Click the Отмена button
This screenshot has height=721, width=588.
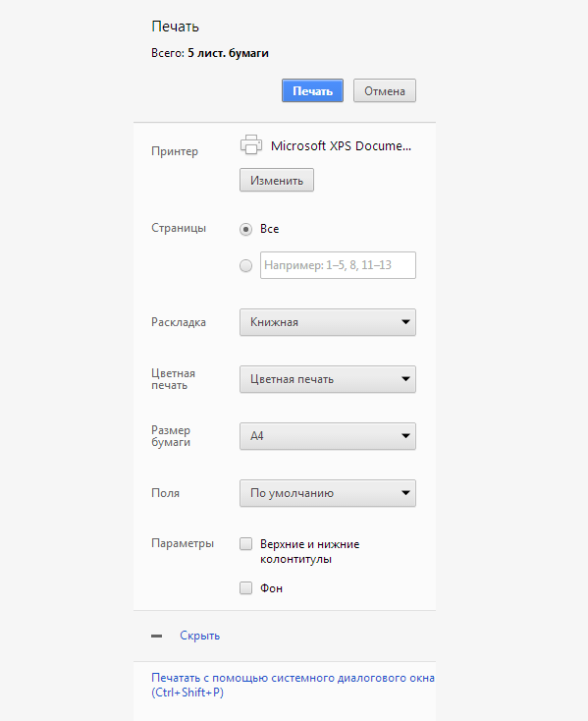[x=385, y=90]
